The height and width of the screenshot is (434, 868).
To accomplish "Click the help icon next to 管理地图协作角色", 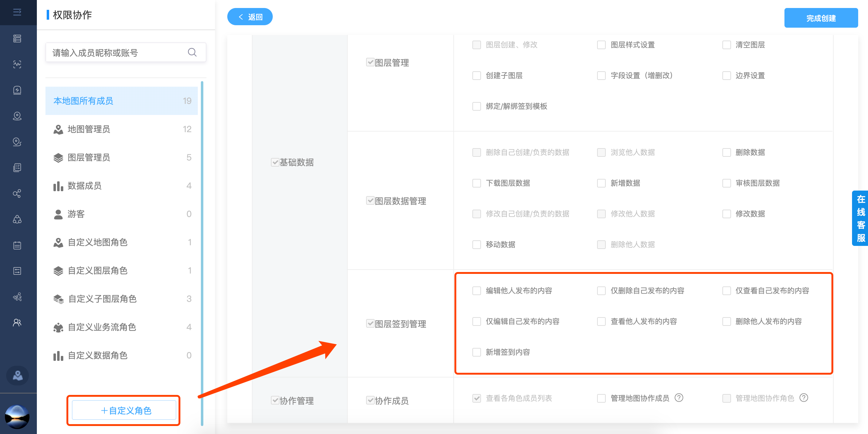I will coord(804,398).
